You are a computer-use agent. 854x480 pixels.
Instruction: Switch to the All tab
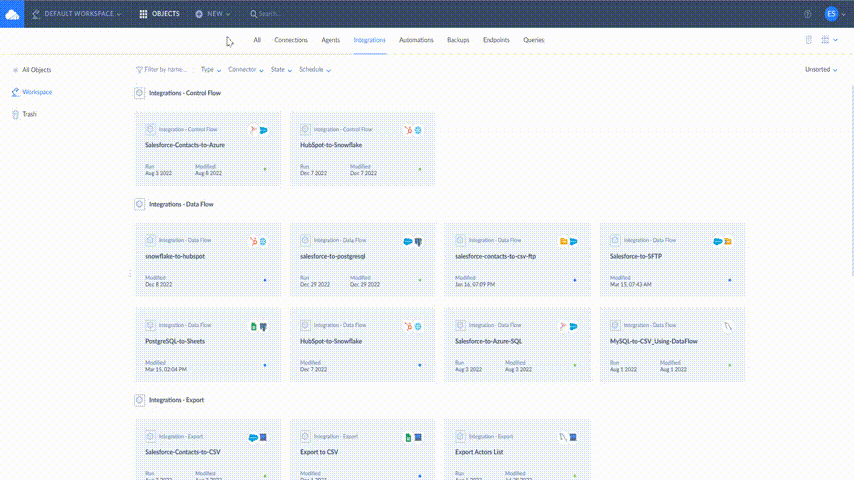click(257, 40)
